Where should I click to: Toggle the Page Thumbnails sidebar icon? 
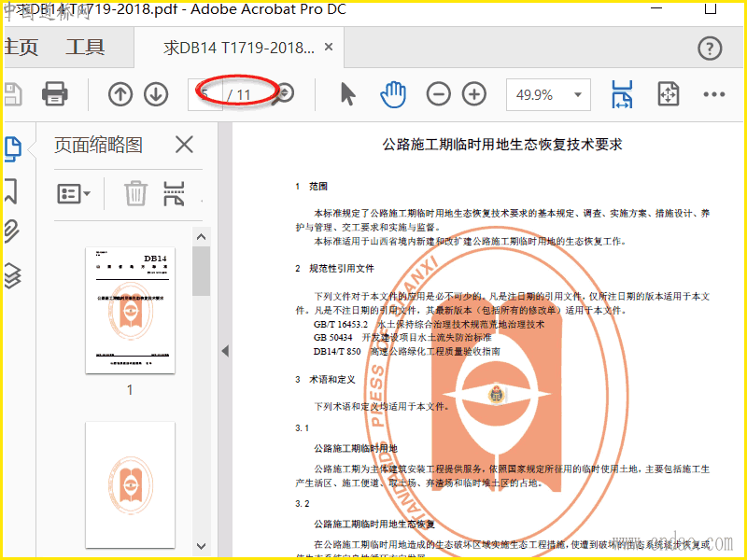pyautogui.click(x=13, y=148)
